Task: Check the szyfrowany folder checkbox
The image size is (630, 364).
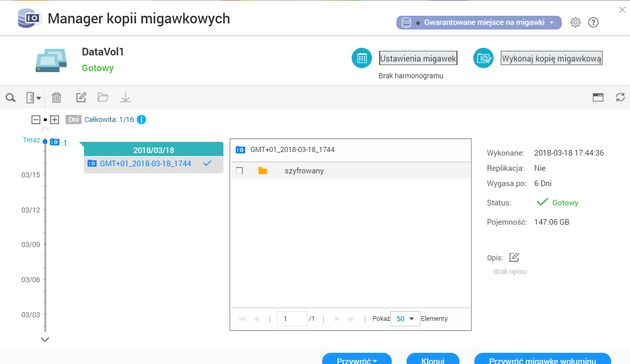Action: 239,171
